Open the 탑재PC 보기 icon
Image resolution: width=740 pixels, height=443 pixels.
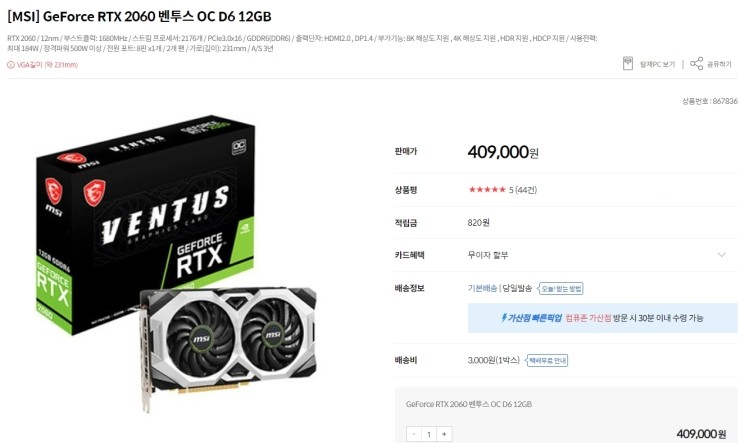point(628,64)
